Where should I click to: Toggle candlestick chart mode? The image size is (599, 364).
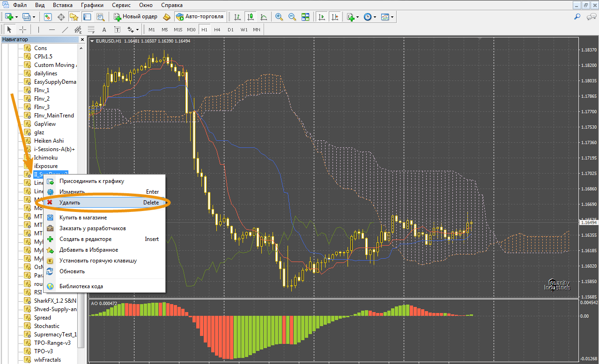click(251, 17)
